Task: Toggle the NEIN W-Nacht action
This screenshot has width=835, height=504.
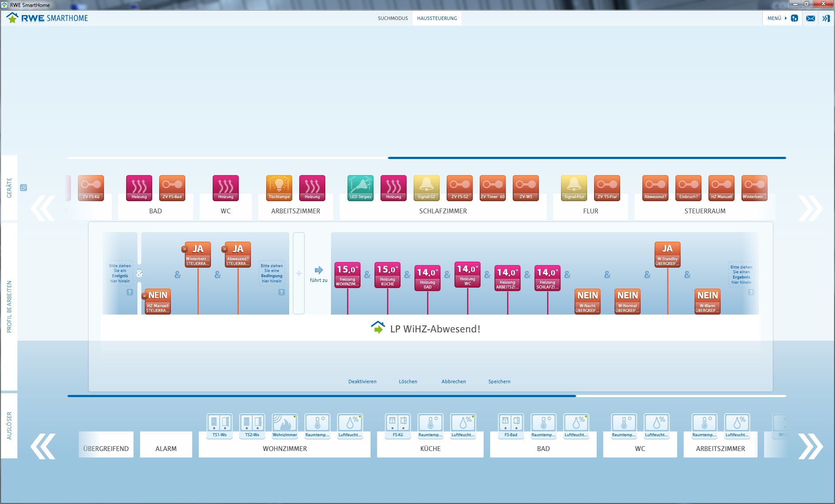Action: (x=588, y=301)
